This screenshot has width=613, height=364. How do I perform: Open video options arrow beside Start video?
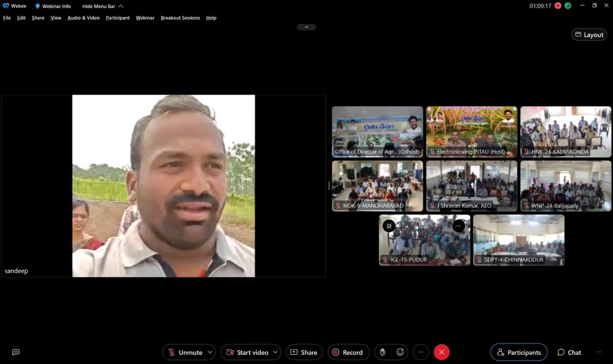tap(276, 352)
